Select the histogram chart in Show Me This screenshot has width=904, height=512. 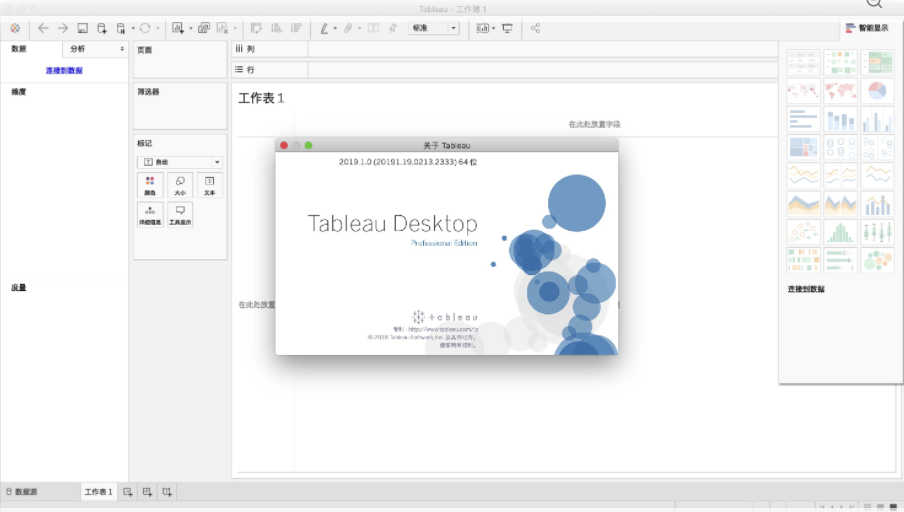click(840, 232)
